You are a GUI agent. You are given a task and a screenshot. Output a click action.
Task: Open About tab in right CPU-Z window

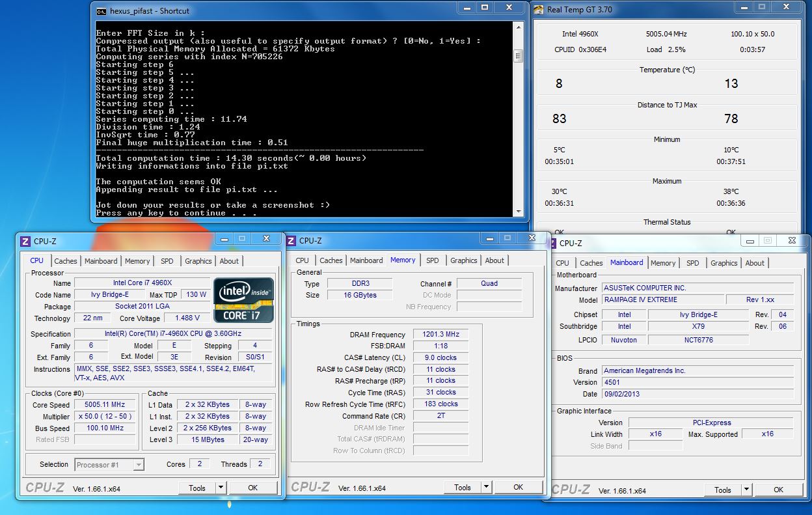[x=755, y=263]
